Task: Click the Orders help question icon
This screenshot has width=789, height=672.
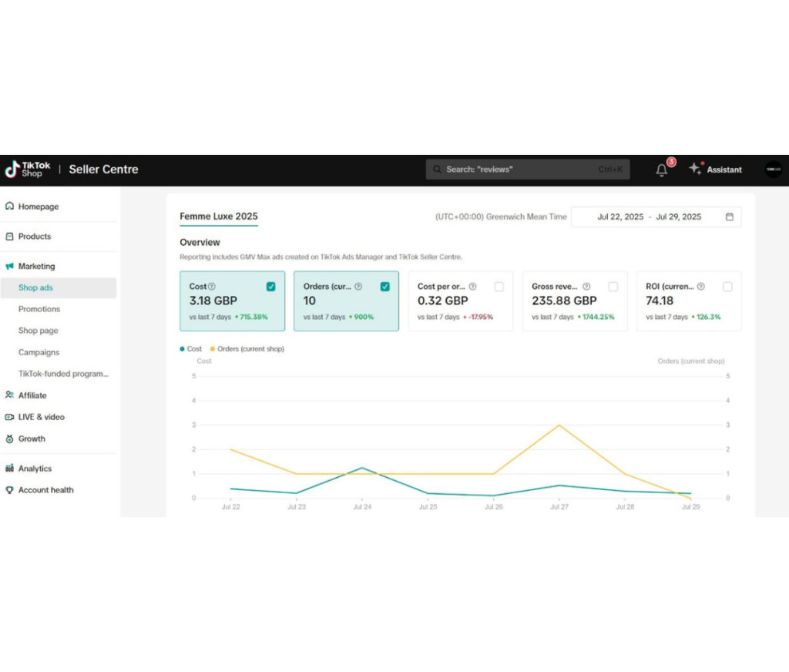Action: click(358, 287)
